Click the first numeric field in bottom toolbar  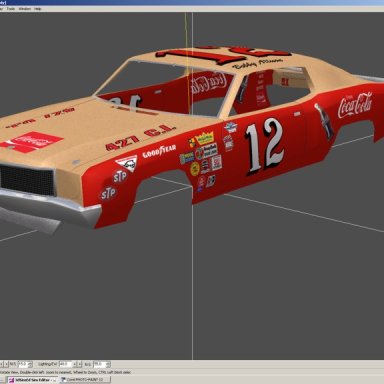[23, 364]
